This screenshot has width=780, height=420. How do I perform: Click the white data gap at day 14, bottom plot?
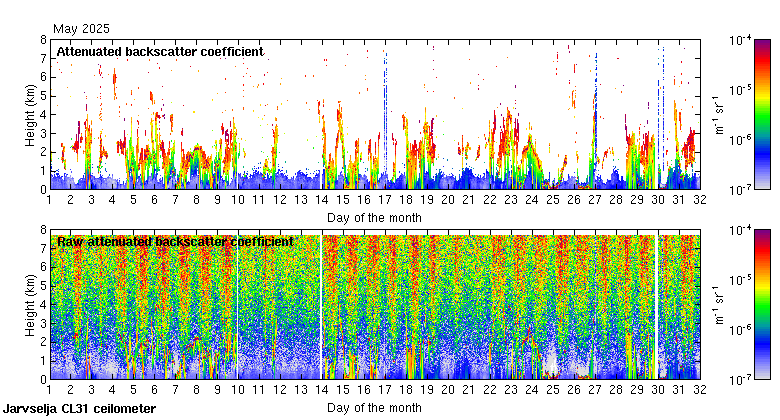coord(321,305)
